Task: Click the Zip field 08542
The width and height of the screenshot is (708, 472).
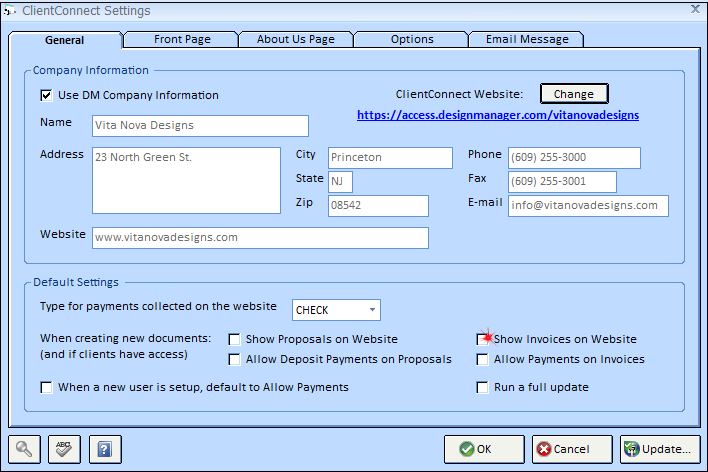Action: point(378,206)
